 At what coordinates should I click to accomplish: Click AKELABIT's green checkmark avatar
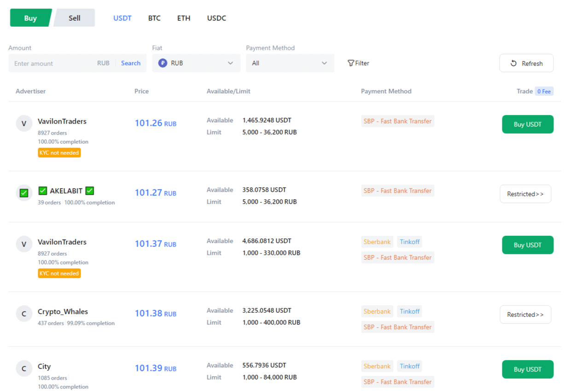[24, 193]
